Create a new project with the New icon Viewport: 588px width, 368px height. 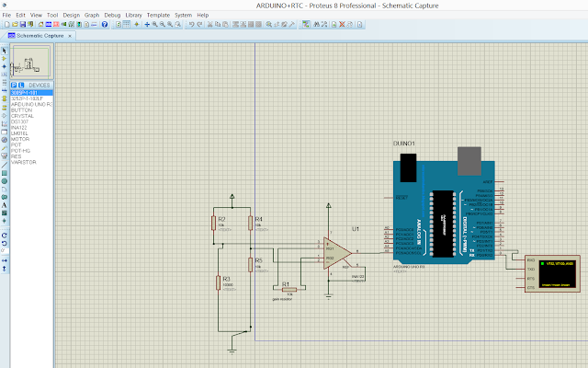(7, 25)
